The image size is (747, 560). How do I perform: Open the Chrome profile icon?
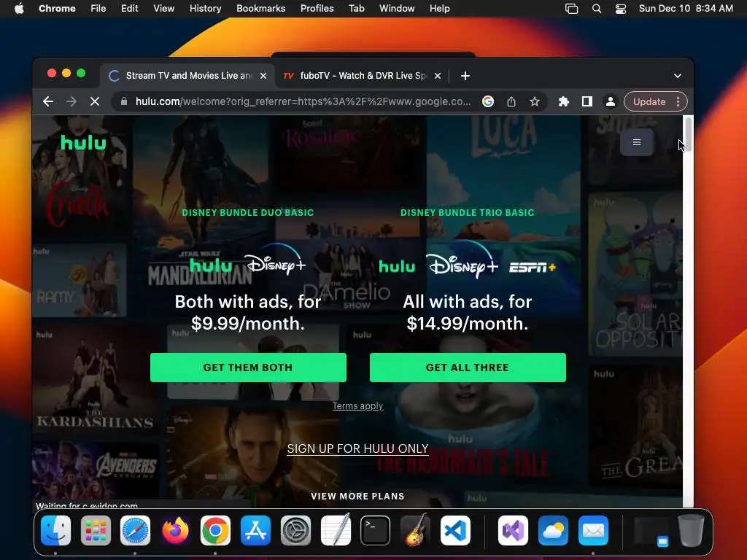click(x=611, y=101)
